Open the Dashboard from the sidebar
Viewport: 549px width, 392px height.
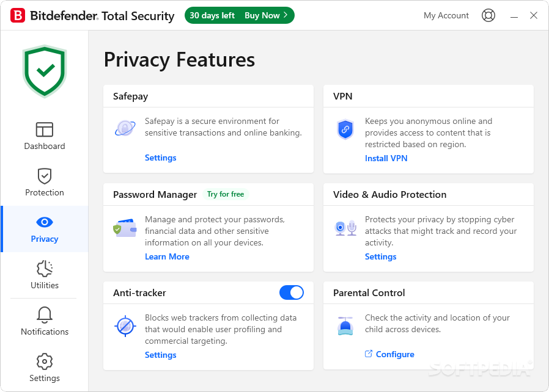pyautogui.click(x=44, y=136)
